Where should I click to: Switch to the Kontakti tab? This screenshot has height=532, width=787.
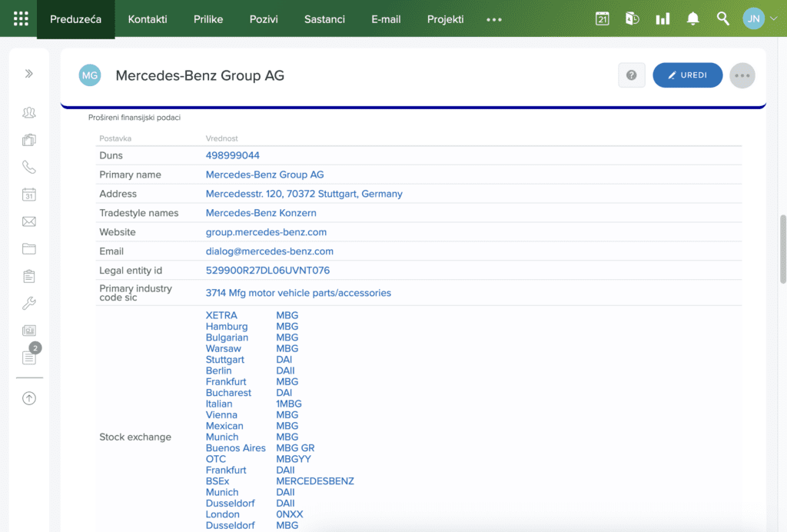[x=148, y=19]
